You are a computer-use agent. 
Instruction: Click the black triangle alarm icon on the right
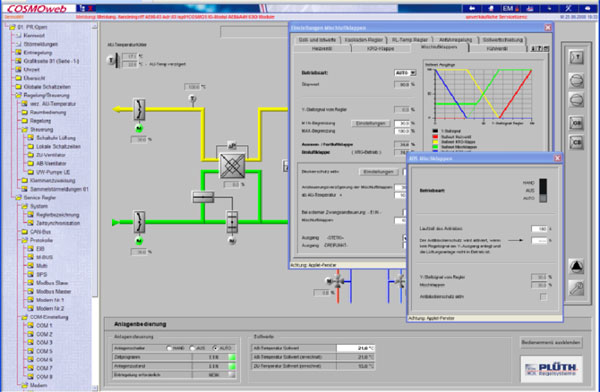[x=576, y=266]
